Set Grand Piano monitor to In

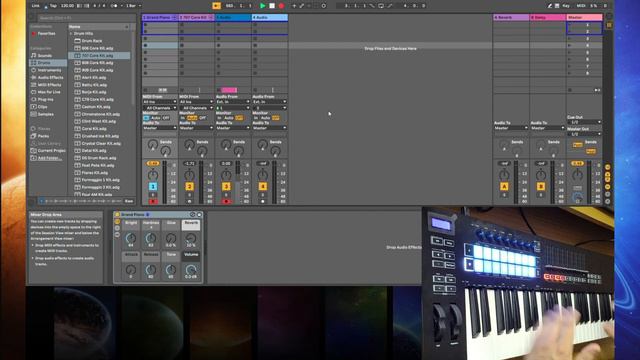[146, 118]
